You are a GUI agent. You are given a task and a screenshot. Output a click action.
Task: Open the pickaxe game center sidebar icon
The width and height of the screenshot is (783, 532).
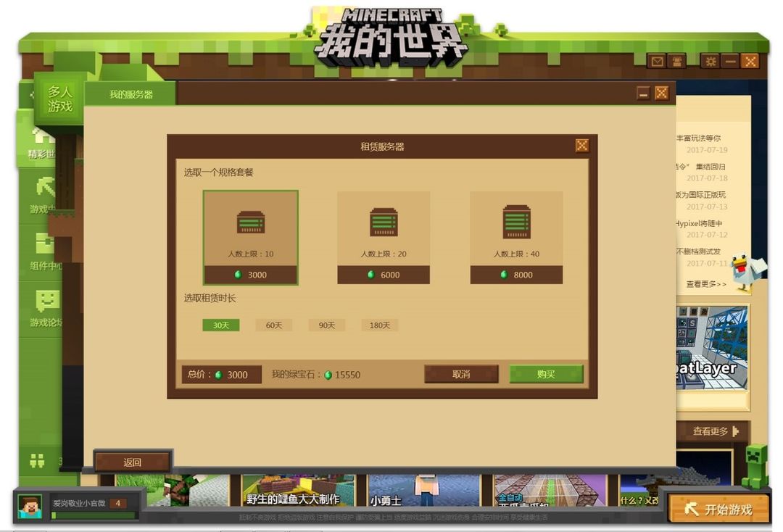point(44,195)
